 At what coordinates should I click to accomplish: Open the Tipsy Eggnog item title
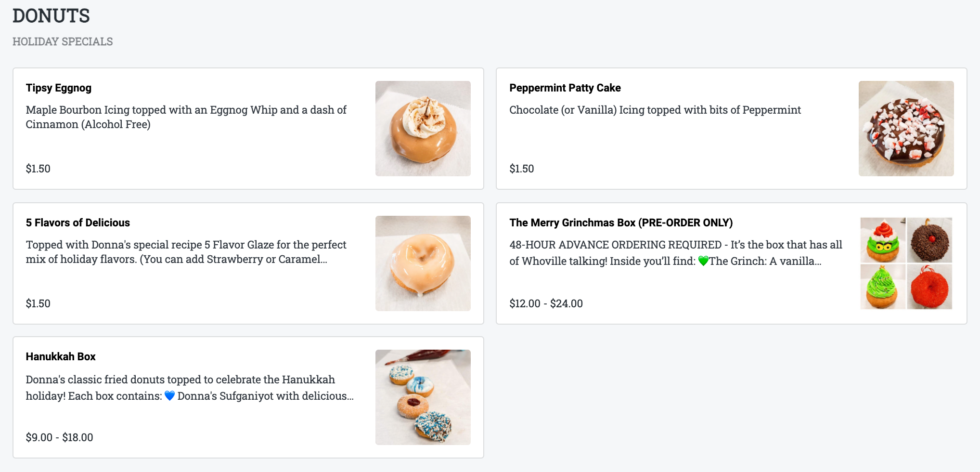pos(59,88)
